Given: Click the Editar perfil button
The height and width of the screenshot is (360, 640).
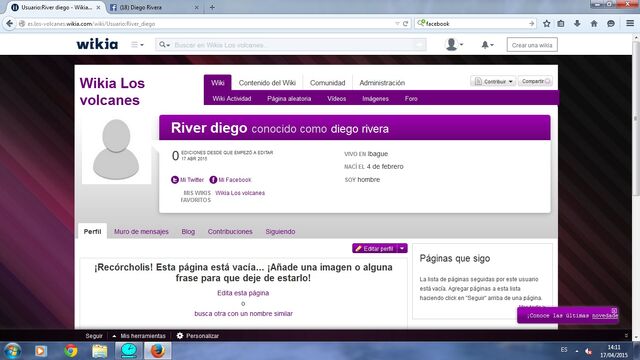Looking at the screenshot, I should [x=374, y=248].
